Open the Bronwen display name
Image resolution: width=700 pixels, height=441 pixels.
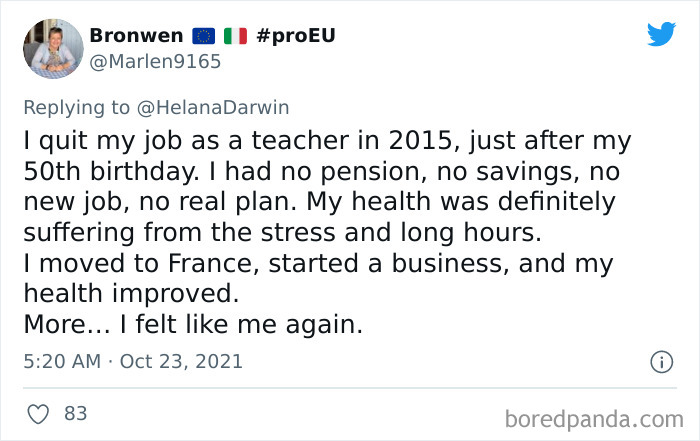click(135, 36)
